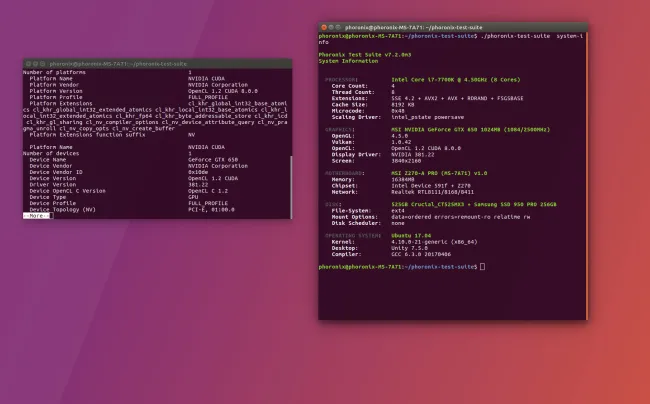
Task: Click the '8192 KB' cache size value
Action: click(x=403, y=104)
